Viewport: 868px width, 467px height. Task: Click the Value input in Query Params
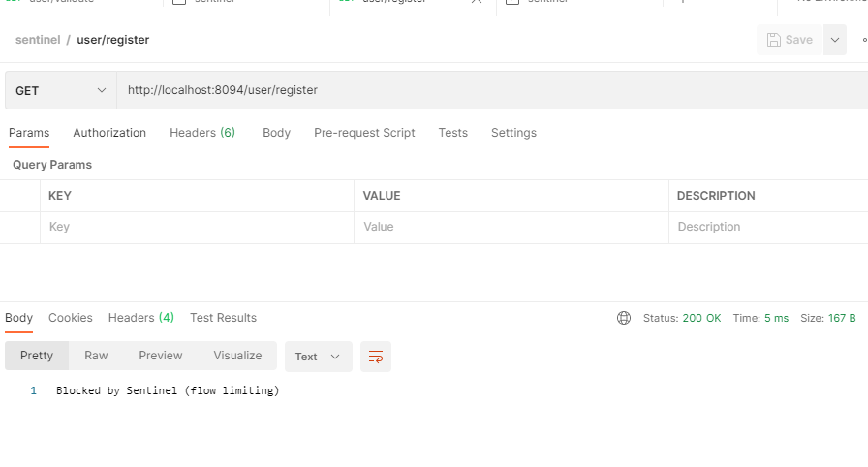[x=511, y=227]
